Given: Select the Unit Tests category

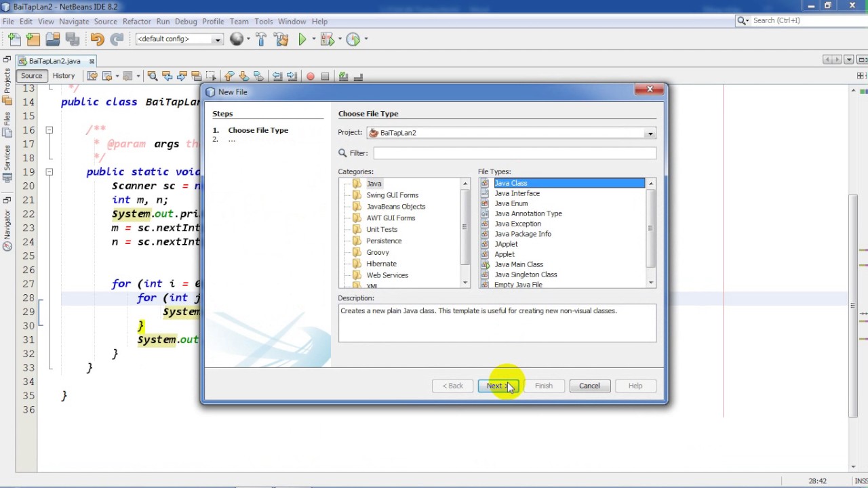Looking at the screenshot, I should coord(382,230).
